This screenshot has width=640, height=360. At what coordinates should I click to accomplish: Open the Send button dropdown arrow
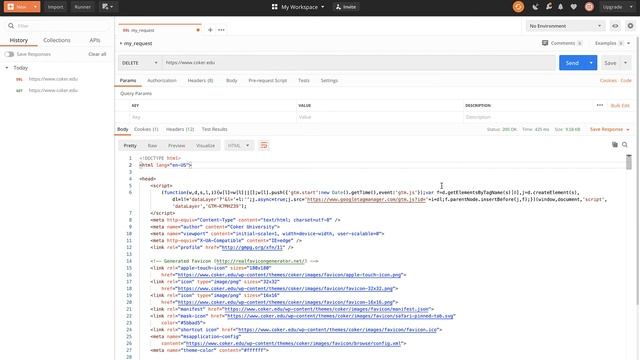591,63
